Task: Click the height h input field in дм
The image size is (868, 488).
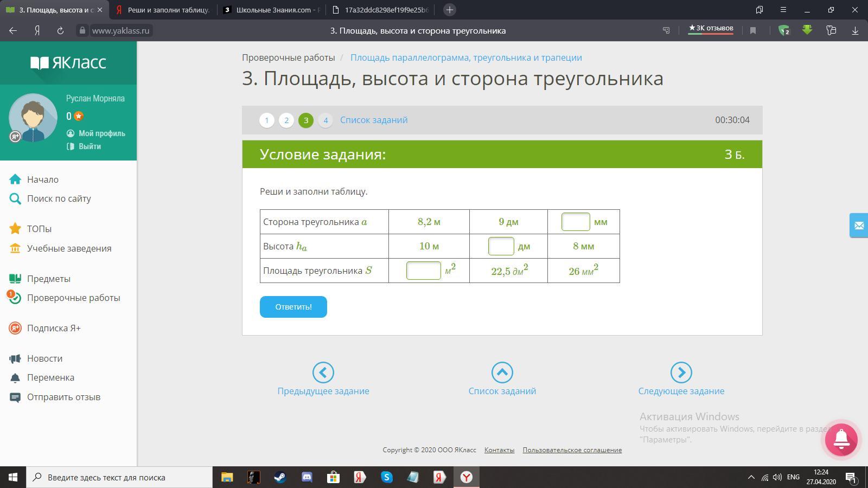Action: pos(501,246)
